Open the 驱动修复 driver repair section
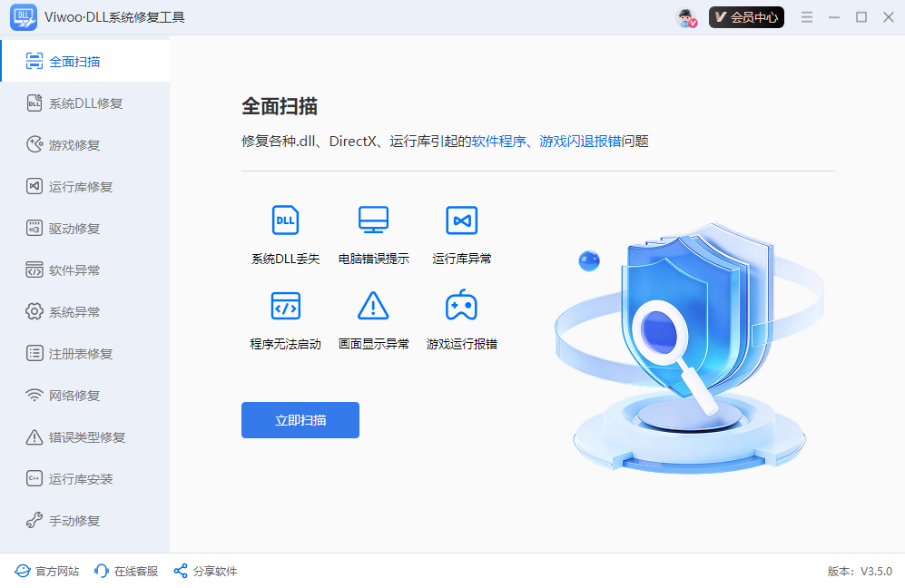The height and width of the screenshot is (588, 905). (x=33, y=228)
